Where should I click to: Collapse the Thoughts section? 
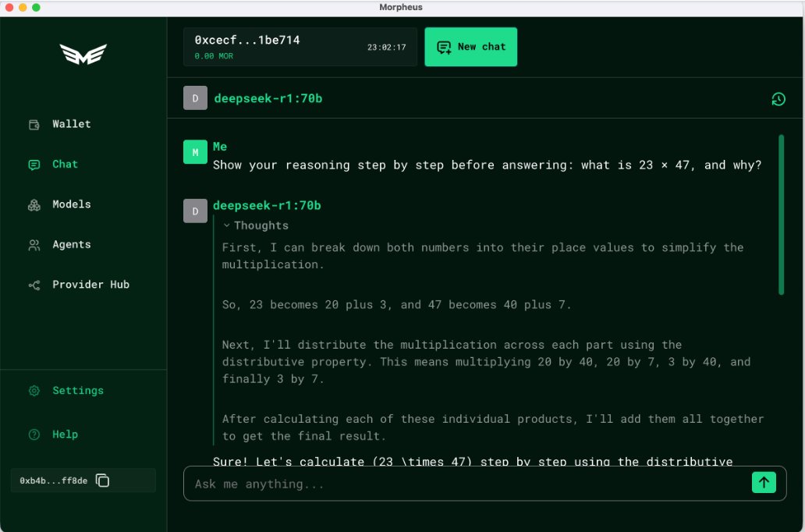[256, 225]
